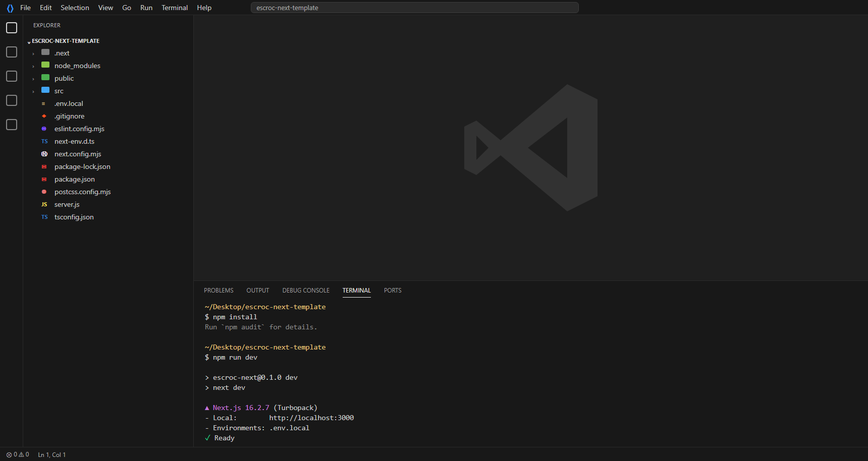Open the Run menu
868x461 pixels.
pyautogui.click(x=146, y=8)
